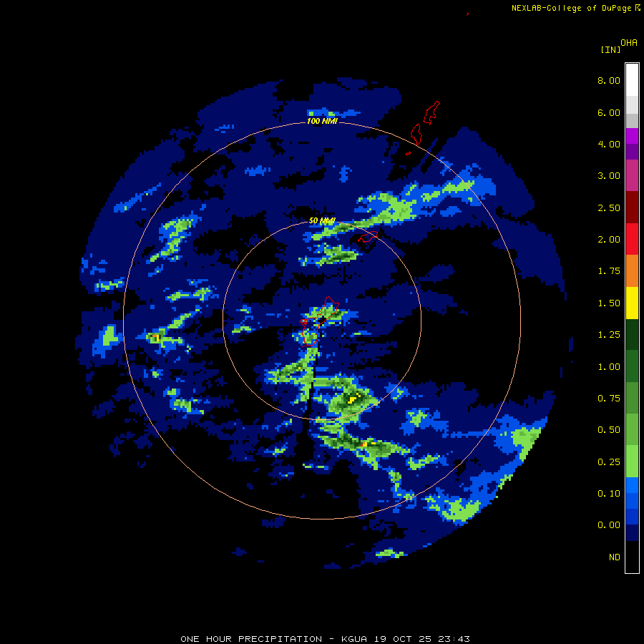
Task: Click the northernmost red Saipan island outline
Action: [431, 112]
